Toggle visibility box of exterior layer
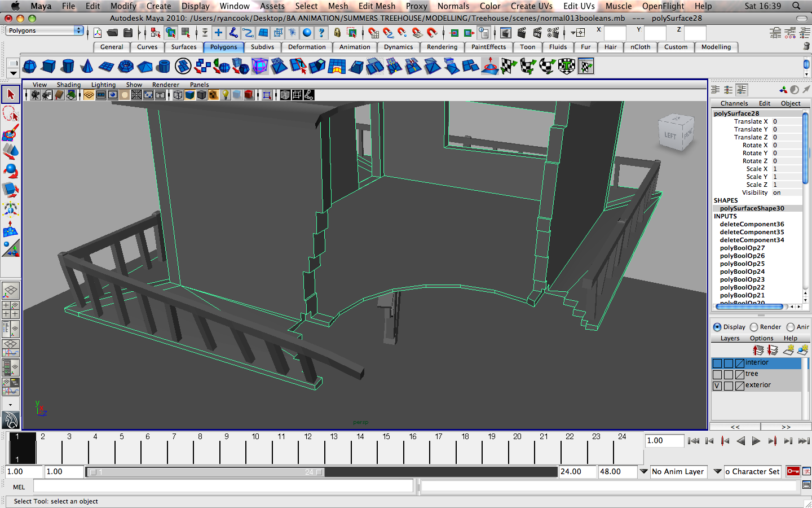 717,386
